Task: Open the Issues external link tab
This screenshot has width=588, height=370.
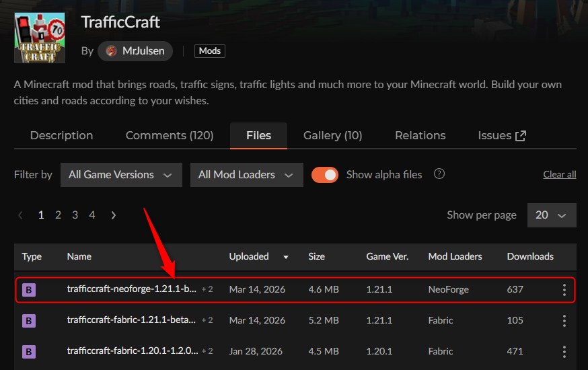Action: coord(502,135)
